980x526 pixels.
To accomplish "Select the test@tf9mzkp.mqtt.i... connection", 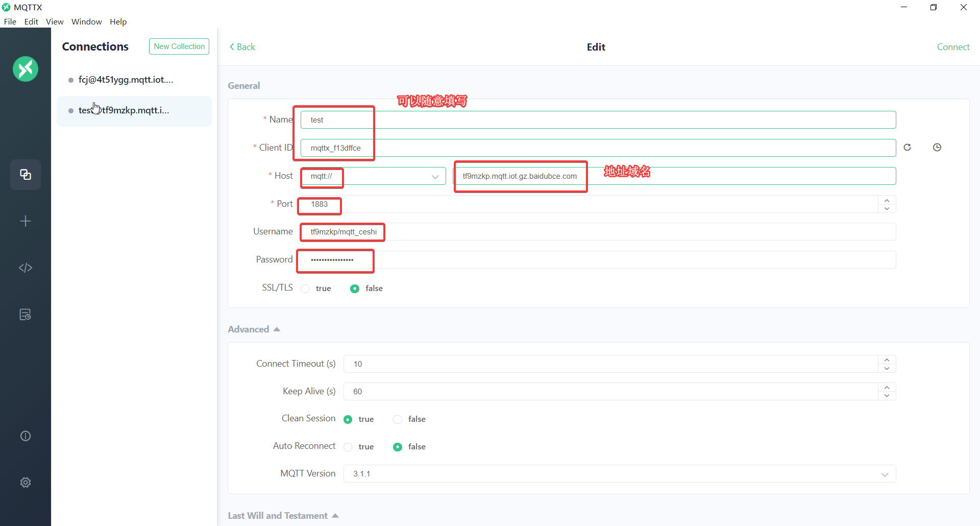I will tap(134, 111).
